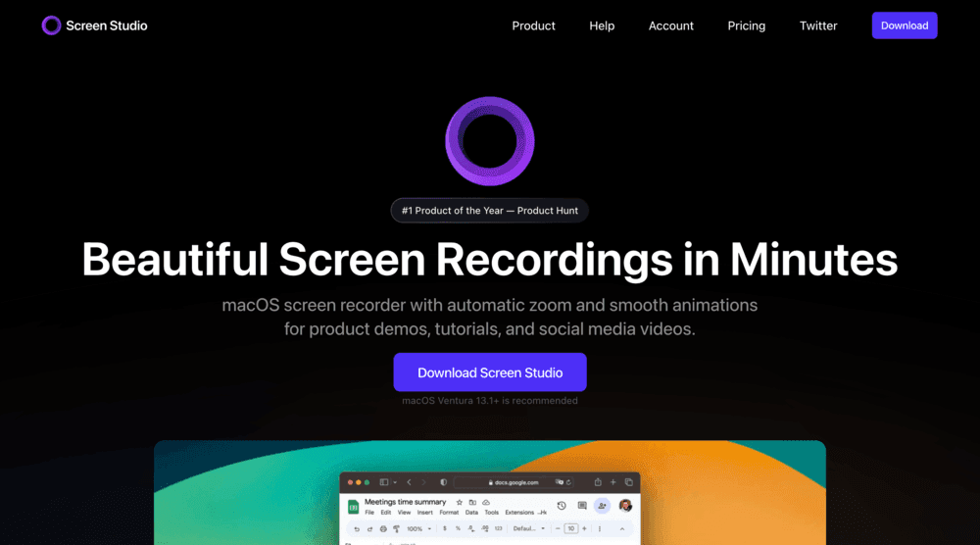Open the Default font dropdown
Image resolution: width=980 pixels, height=545 pixels.
[x=529, y=528]
